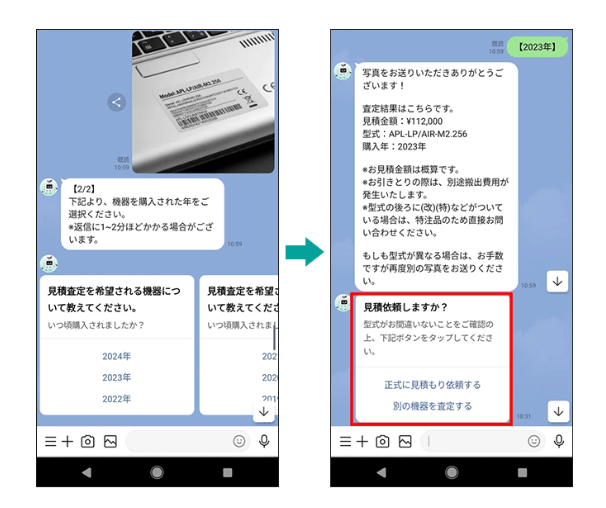Tap the 【2/2】 message text
606x508 pixels.
coord(141,214)
